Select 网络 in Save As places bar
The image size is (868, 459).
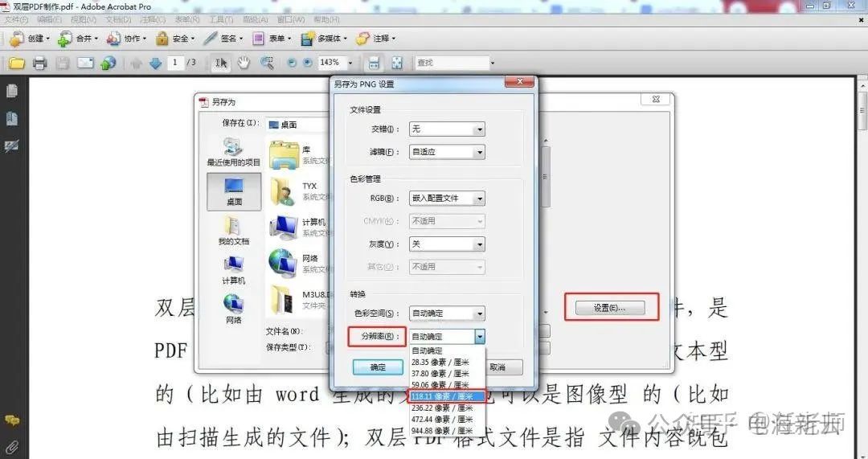[x=234, y=309]
